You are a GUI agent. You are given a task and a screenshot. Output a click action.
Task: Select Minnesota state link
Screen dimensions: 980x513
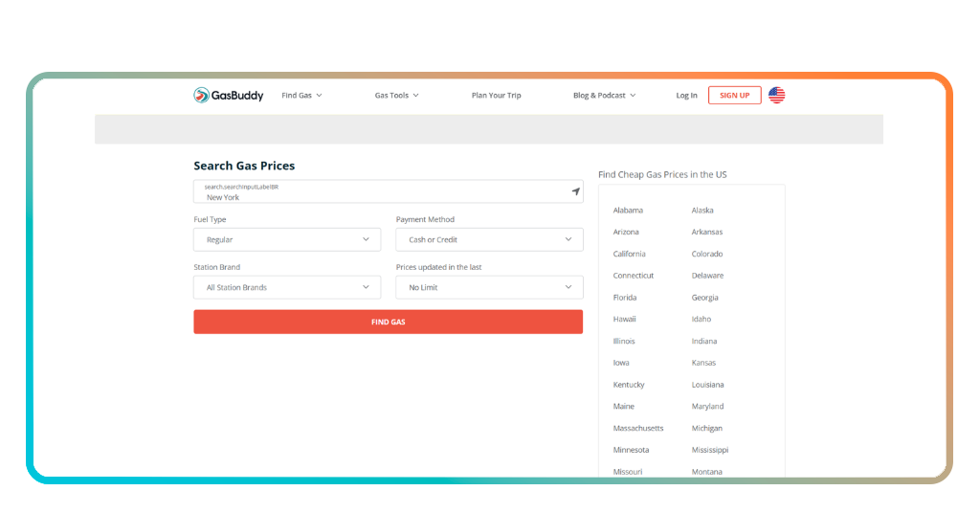click(x=631, y=450)
